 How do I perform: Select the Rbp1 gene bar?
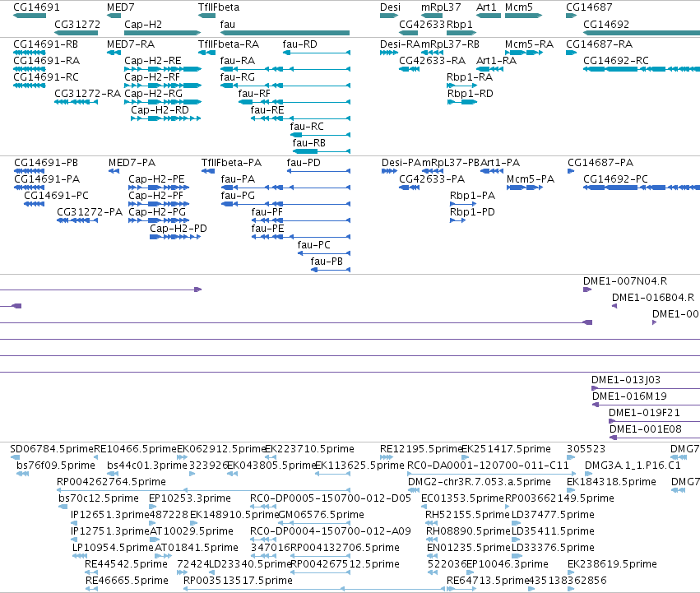(461, 33)
